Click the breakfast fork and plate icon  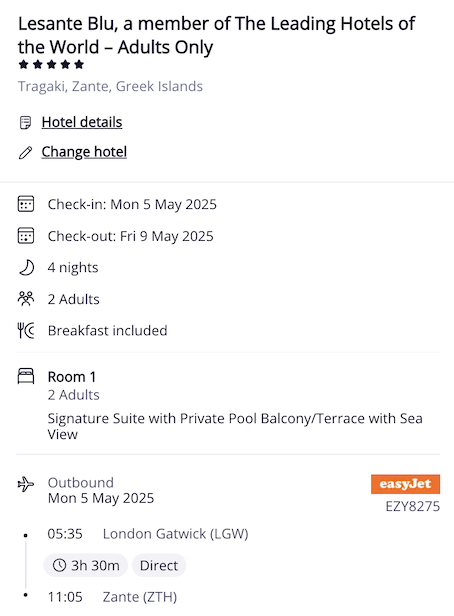tap(26, 330)
